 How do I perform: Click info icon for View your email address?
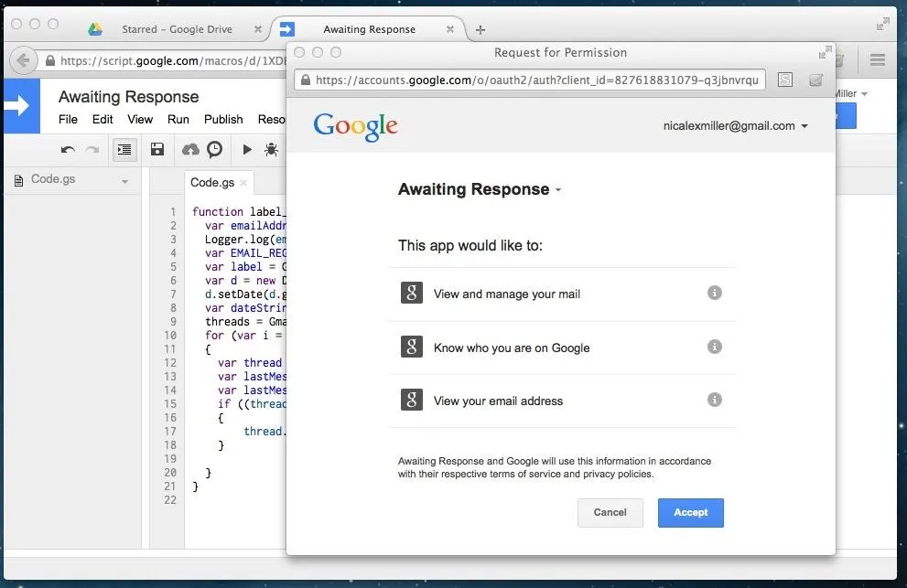coord(715,400)
